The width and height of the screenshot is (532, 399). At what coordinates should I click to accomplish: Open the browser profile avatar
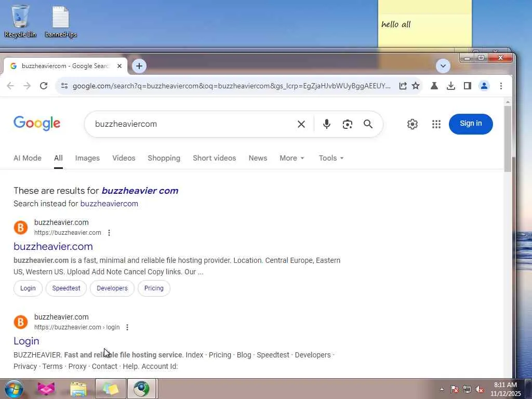click(x=484, y=86)
